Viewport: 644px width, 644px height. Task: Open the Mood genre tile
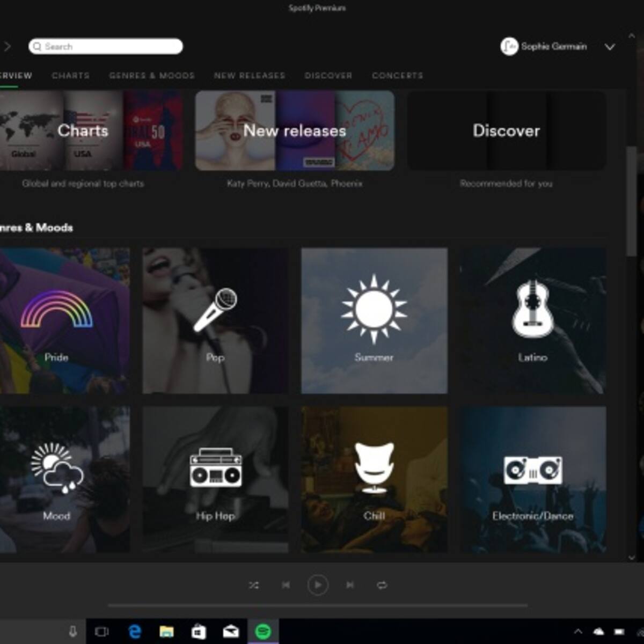(x=64, y=479)
